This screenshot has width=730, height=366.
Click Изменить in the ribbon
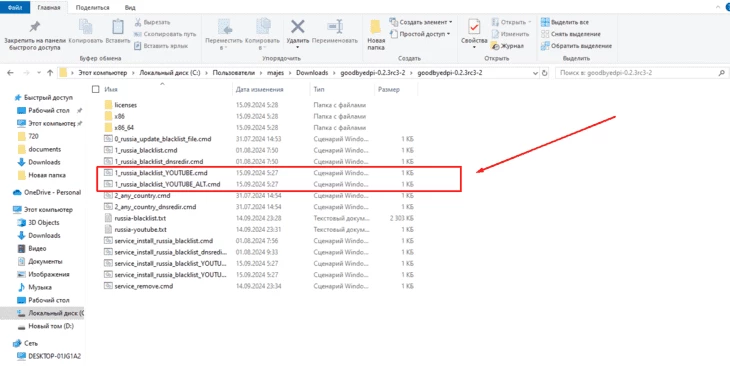[511, 34]
